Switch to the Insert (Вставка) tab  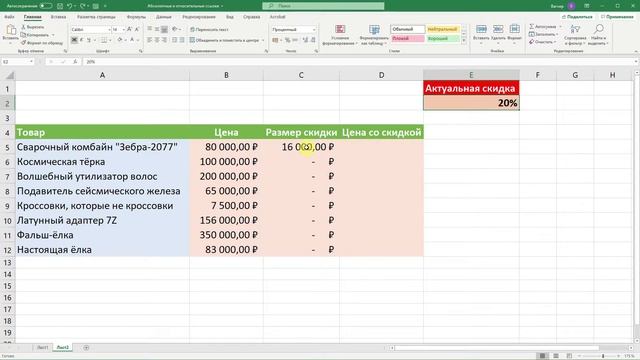[58, 17]
